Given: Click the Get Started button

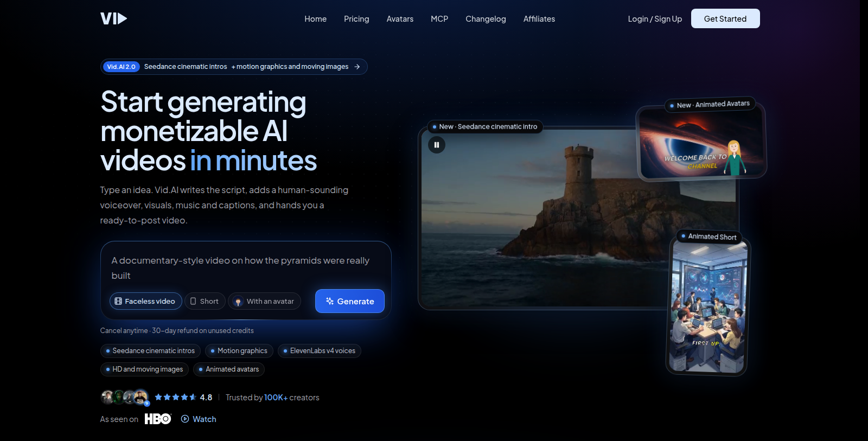Looking at the screenshot, I should coord(725,18).
